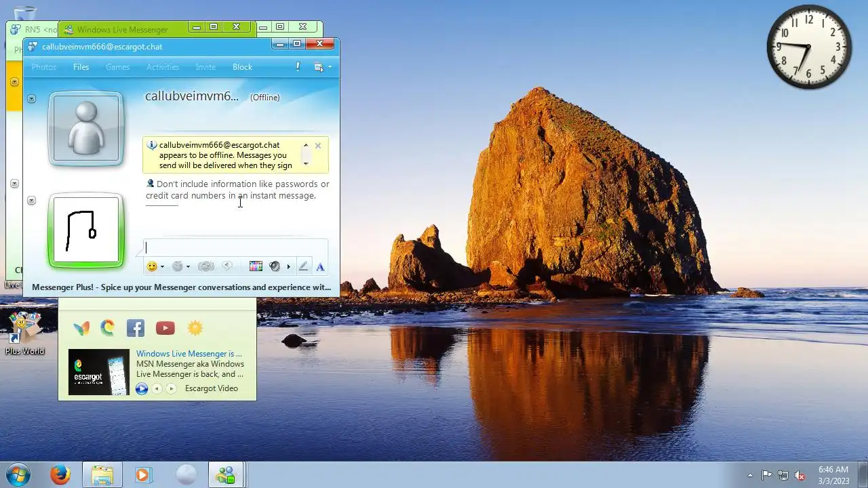Click my hand-drawn display picture
The width and height of the screenshot is (868, 488).
click(x=86, y=230)
